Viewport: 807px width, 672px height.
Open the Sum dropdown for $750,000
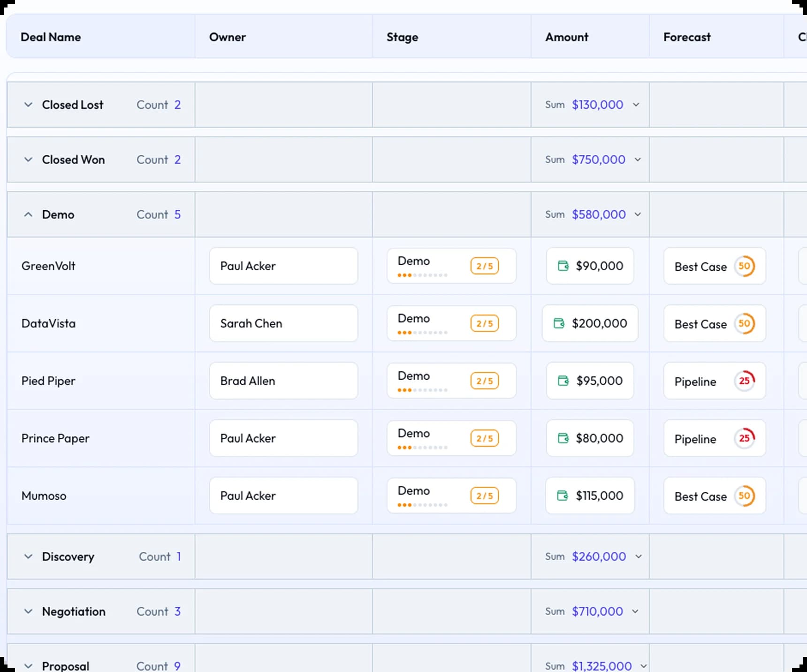coord(638,160)
